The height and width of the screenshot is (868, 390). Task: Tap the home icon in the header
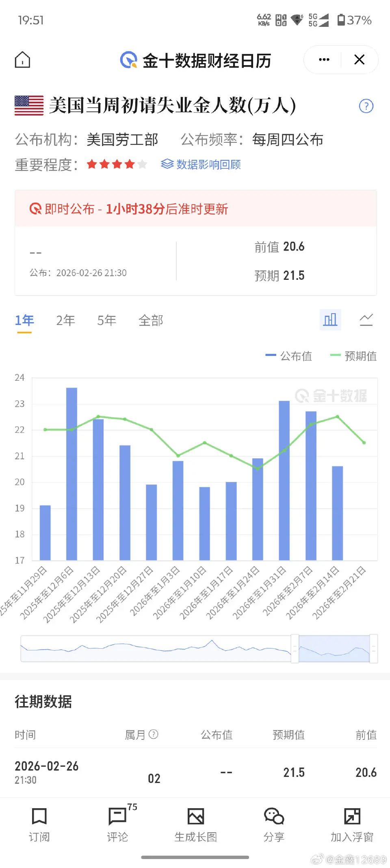22,60
